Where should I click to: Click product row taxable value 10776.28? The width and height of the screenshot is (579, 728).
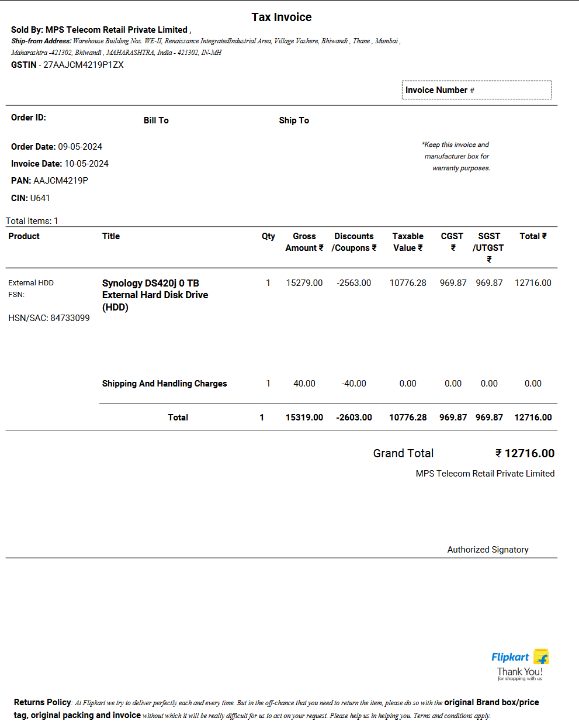pos(408,283)
